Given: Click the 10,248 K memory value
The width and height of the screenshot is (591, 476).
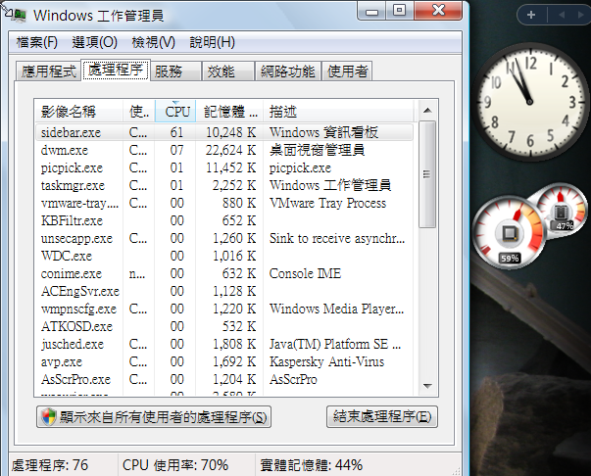Looking at the screenshot, I should tap(231, 132).
